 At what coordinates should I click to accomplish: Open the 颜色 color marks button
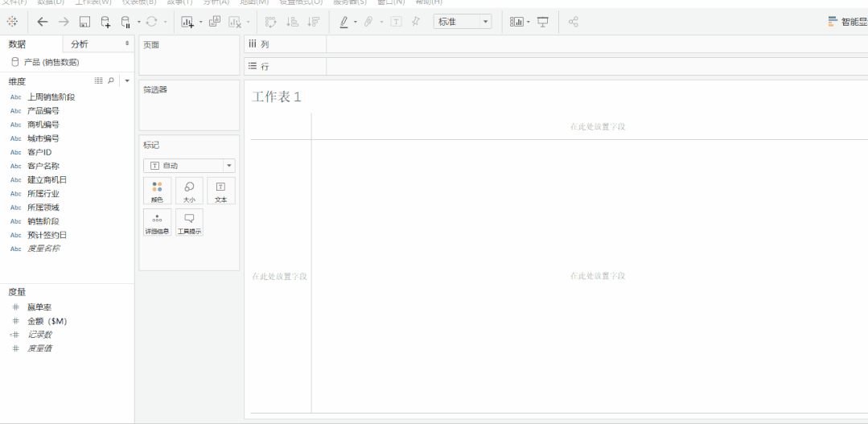pos(157,191)
